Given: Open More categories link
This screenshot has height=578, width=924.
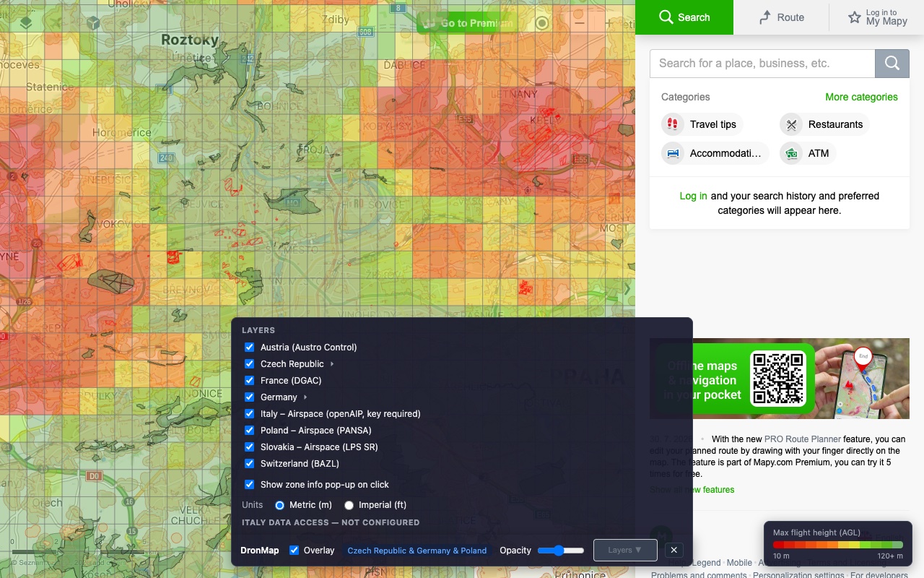Looking at the screenshot, I should [861, 97].
